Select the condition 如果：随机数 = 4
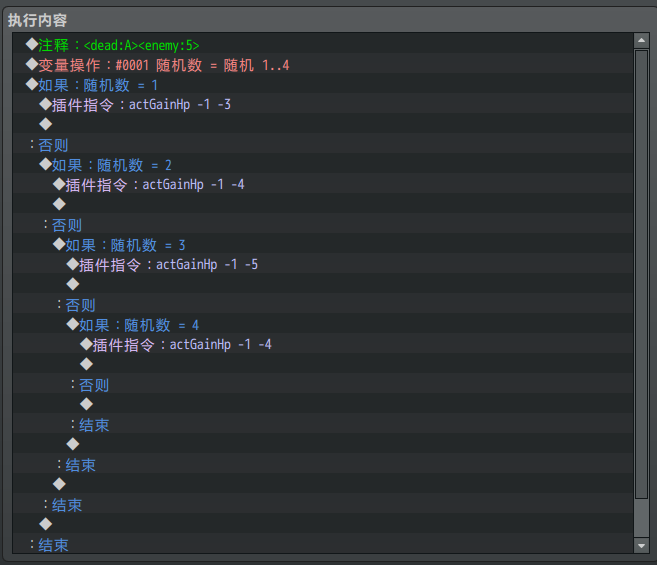The image size is (657, 565). coord(323,325)
